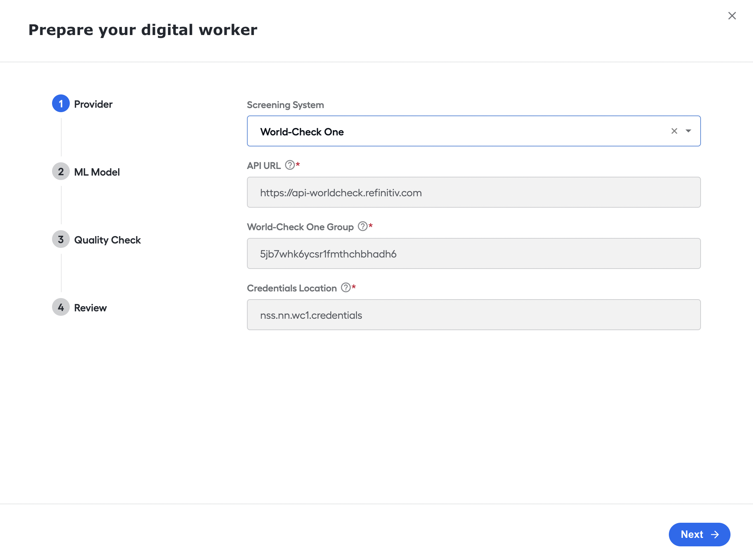Screen dimensions: 753x560
Task: Go to step 1 Provider
Action: pyautogui.click(x=82, y=104)
